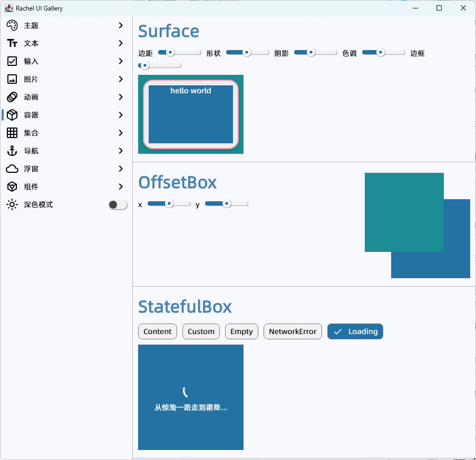476x460 pixels.
Task: Click the OffsetBox y slider
Action: click(x=227, y=203)
